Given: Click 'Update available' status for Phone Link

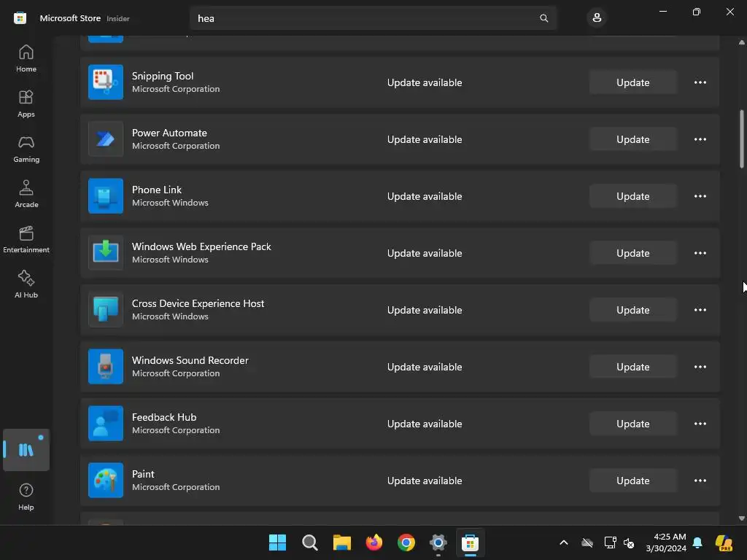Looking at the screenshot, I should click(x=425, y=196).
